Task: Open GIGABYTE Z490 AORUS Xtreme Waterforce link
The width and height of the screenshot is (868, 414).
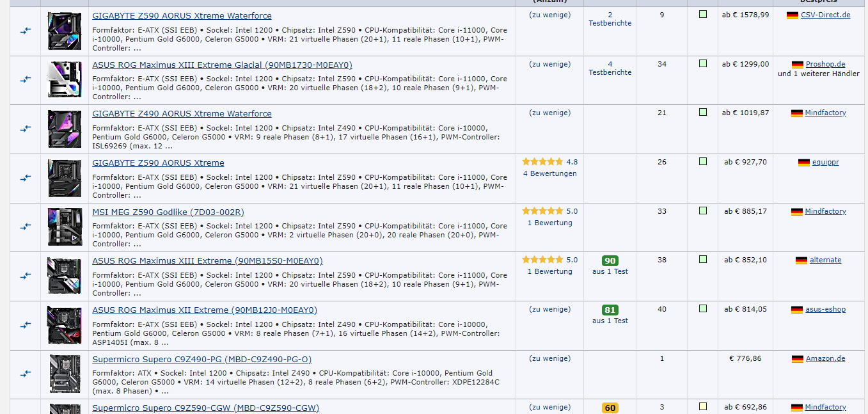Action: [x=182, y=113]
